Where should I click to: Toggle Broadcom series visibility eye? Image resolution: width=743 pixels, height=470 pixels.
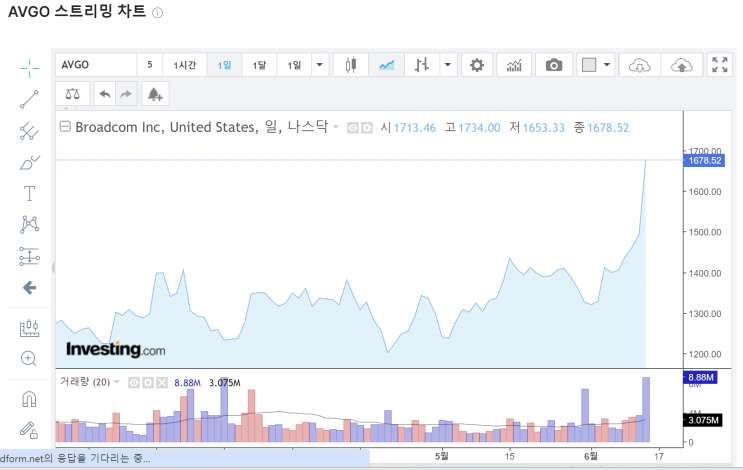pyautogui.click(x=353, y=128)
